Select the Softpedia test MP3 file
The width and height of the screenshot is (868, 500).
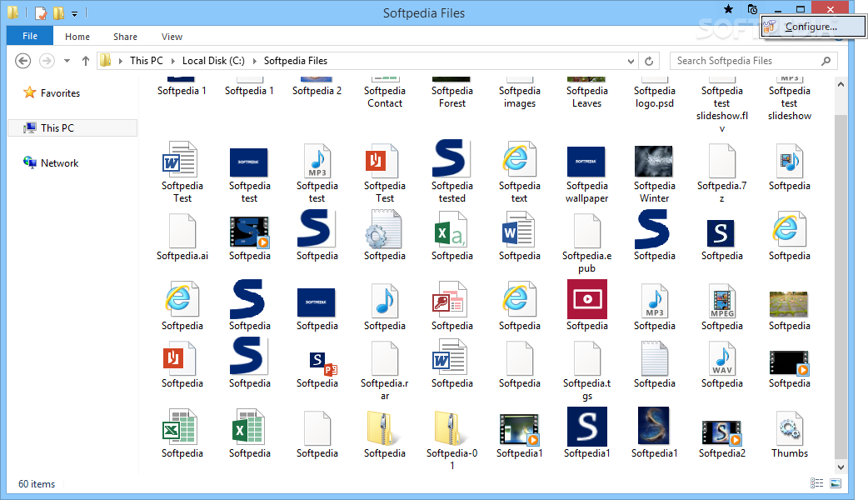pos(317,172)
